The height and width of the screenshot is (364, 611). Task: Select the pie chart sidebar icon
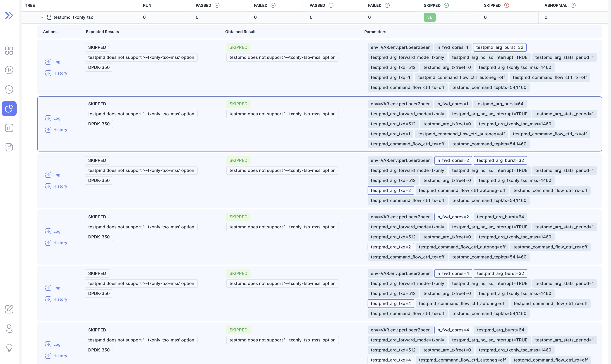[9, 108]
